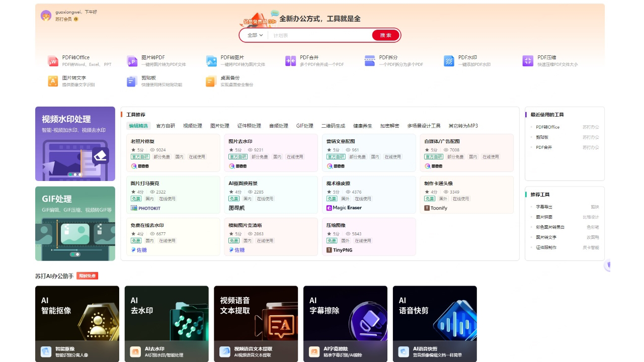Switch to the 视频处理 tab
Viewport: 644px width, 362px height.
tap(192, 126)
